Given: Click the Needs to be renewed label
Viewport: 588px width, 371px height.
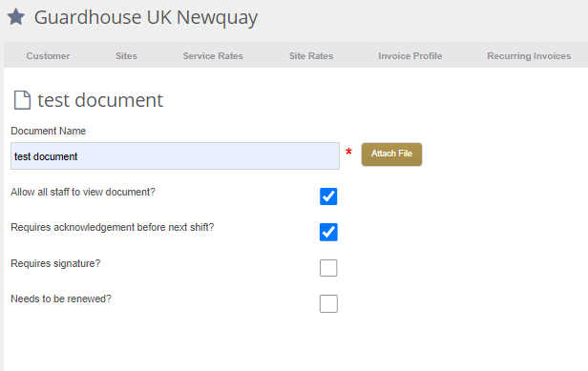Looking at the screenshot, I should click(x=61, y=299).
